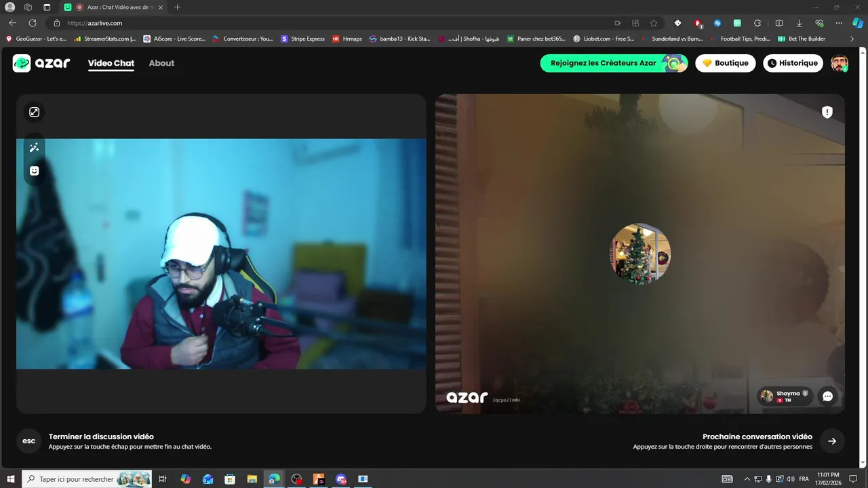Open Microsoft Store from taskbar
Image resolution: width=868 pixels, height=488 pixels.
(230, 479)
